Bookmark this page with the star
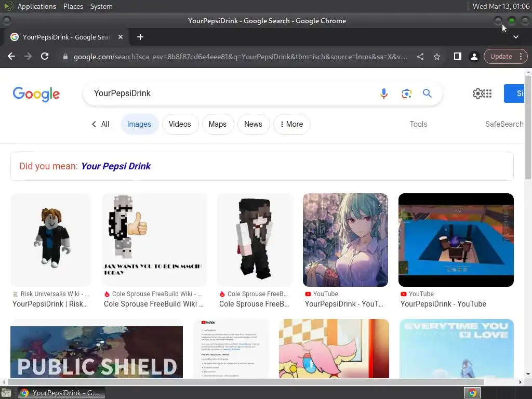532x399 pixels. [436, 57]
